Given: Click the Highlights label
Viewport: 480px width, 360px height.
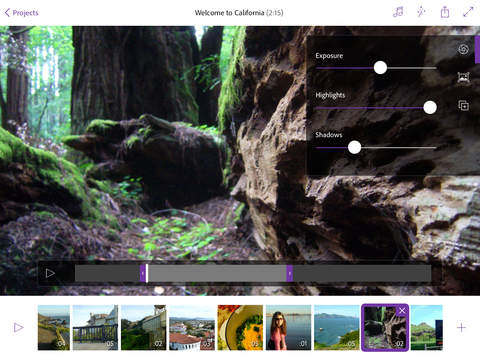Looking at the screenshot, I should pos(330,95).
